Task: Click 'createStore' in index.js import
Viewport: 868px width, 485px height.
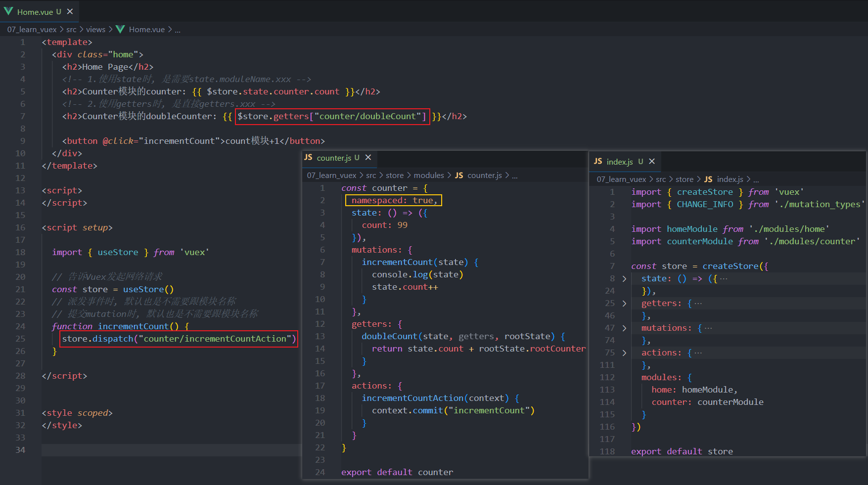Action: (705, 192)
